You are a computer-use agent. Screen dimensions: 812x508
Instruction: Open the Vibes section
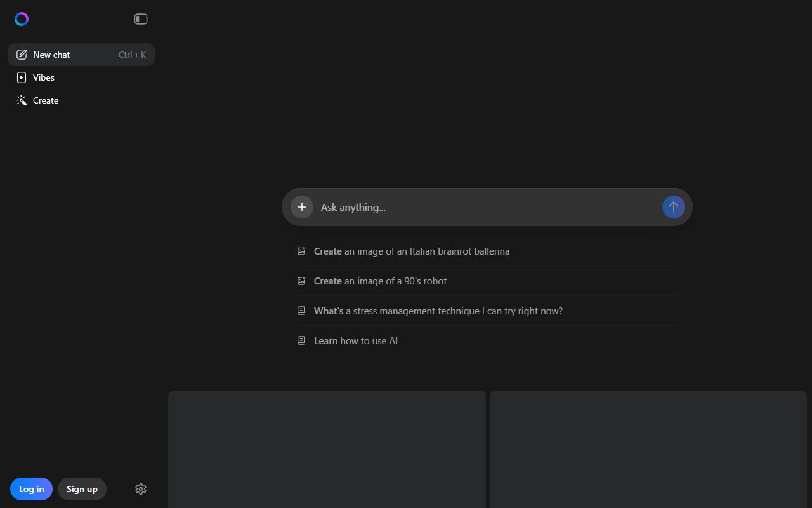43,77
